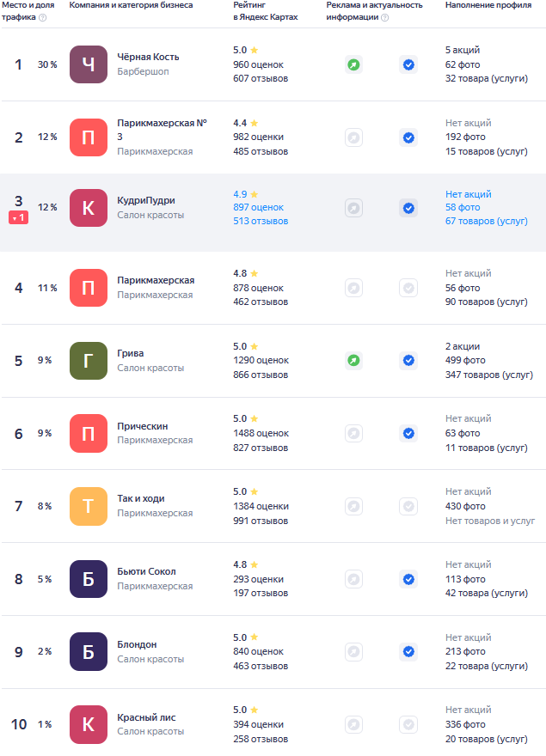Click blue verified checkmark for Парикмахерская № 3

click(408, 137)
